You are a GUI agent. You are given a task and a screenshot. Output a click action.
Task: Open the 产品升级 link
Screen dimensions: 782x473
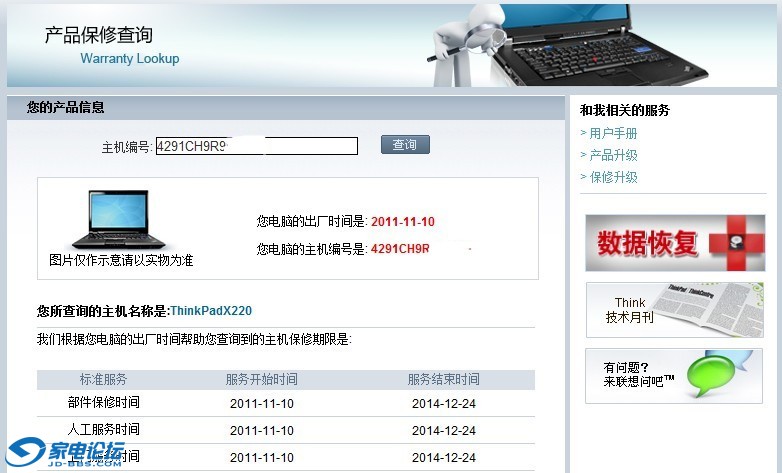tap(613, 155)
